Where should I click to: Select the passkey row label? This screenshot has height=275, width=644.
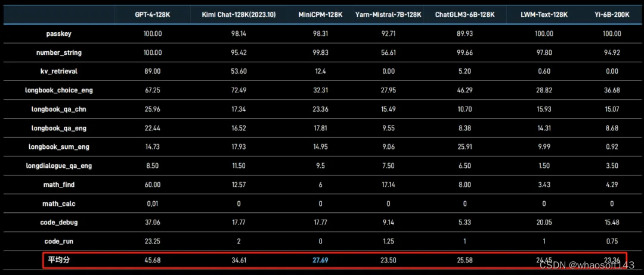pos(58,34)
